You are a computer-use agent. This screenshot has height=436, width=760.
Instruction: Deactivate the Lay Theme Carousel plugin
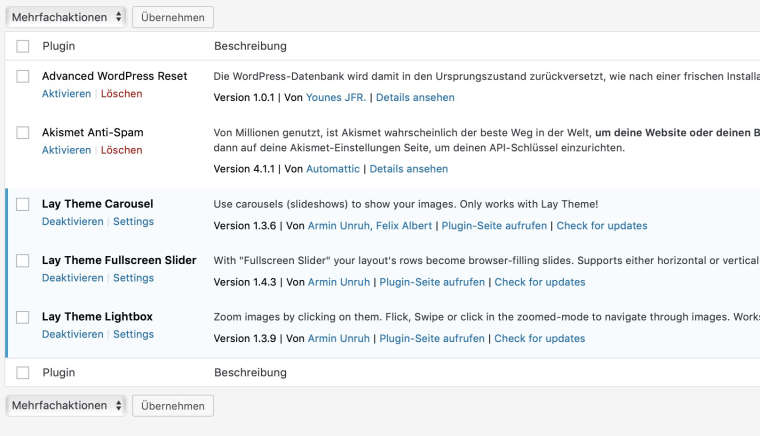pyautogui.click(x=72, y=222)
